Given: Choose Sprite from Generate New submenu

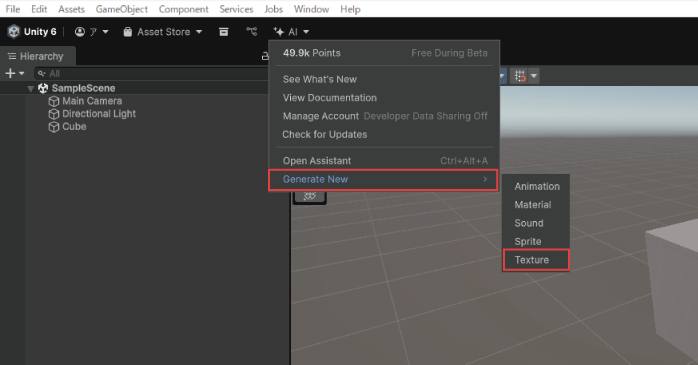Looking at the screenshot, I should [528, 242].
